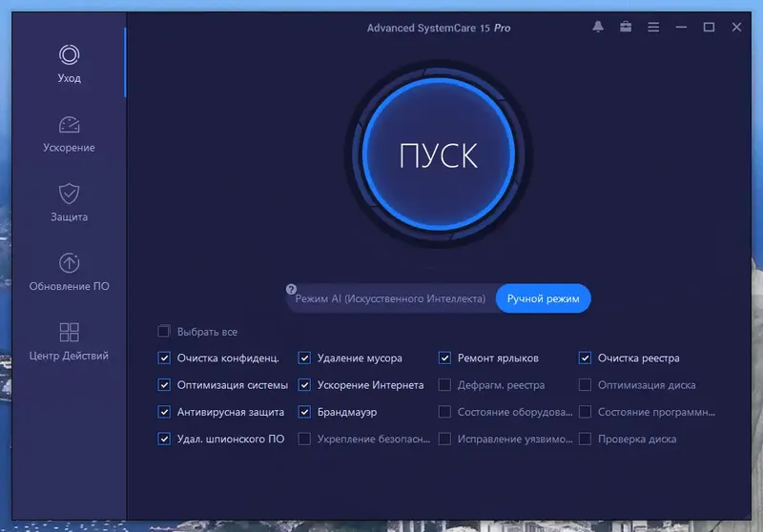The height and width of the screenshot is (532, 763).
Task: Uncheck Ускорение Интернета checkbox
Action: pyautogui.click(x=304, y=384)
